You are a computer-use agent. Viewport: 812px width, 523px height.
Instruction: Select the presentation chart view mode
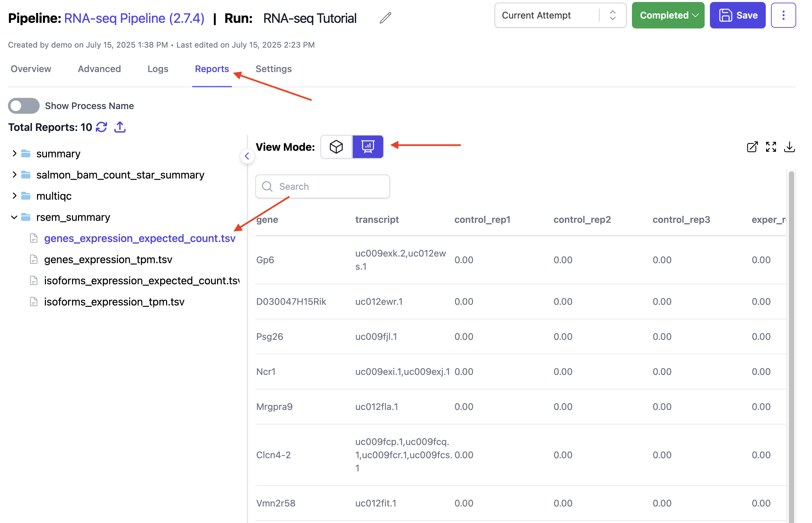point(367,147)
